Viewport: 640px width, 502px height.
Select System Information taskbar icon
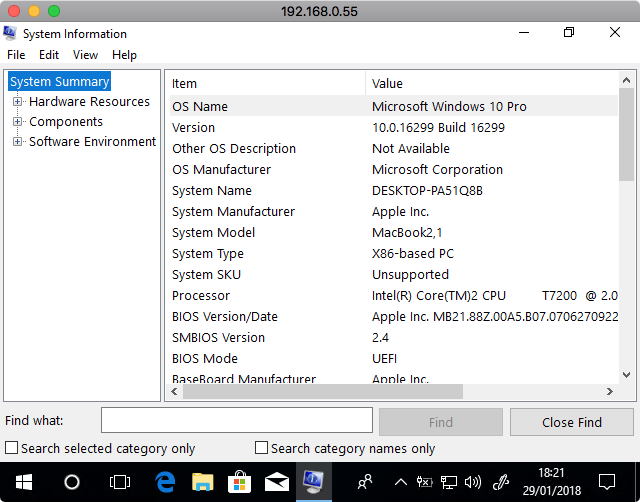(313, 481)
